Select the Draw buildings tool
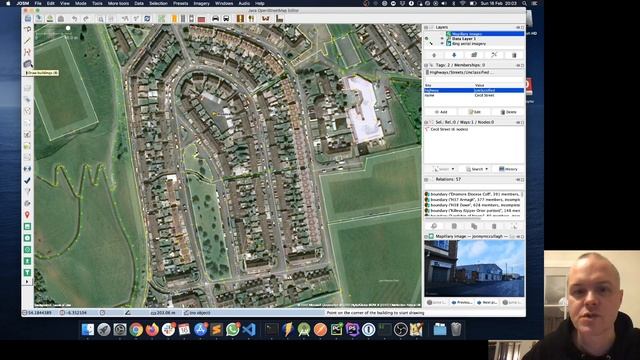640x360 pixels. [x=27, y=64]
